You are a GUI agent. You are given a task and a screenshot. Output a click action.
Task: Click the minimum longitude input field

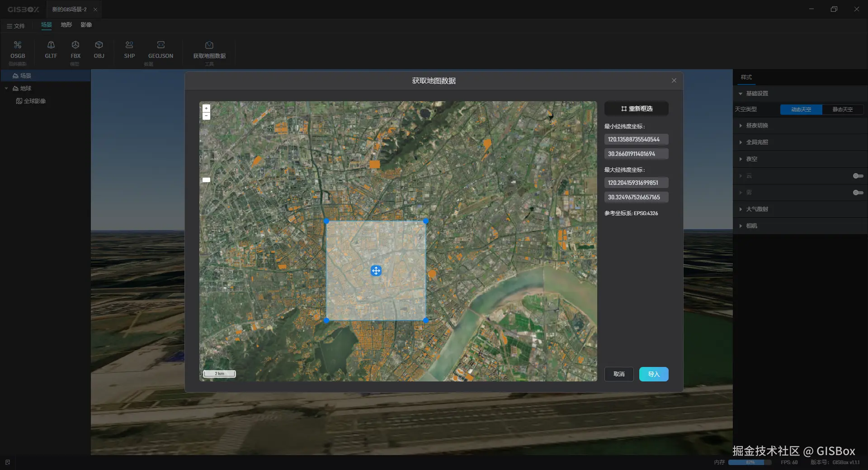coord(636,140)
